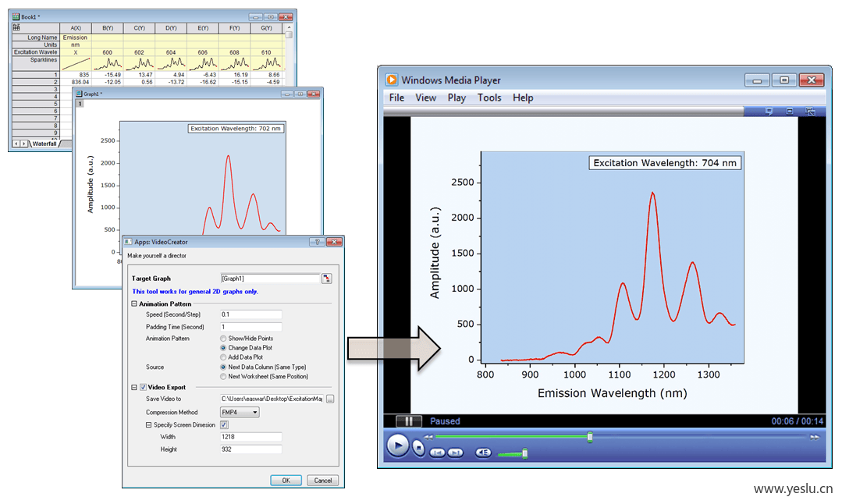The height and width of the screenshot is (504, 842).
Task: Click the Speed (Second/Step) field
Action: tap(250, 314)
